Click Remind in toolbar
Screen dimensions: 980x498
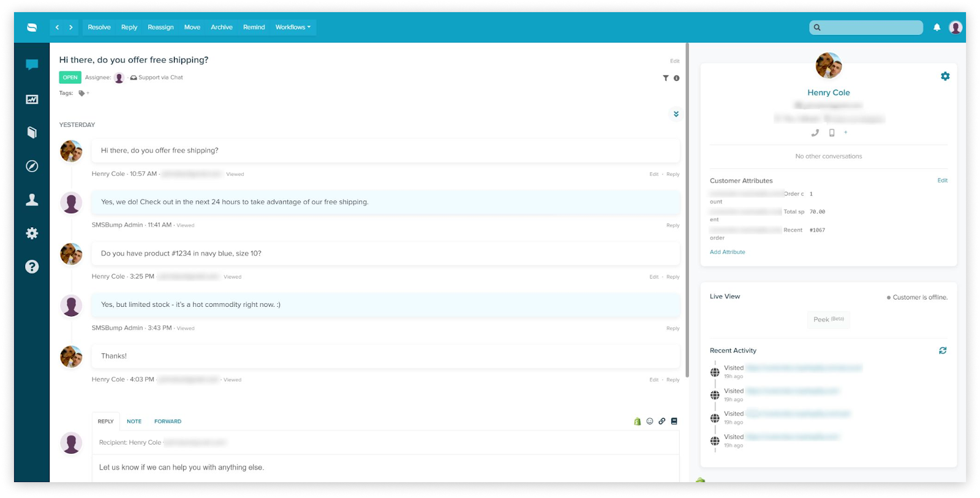[254, 27]
